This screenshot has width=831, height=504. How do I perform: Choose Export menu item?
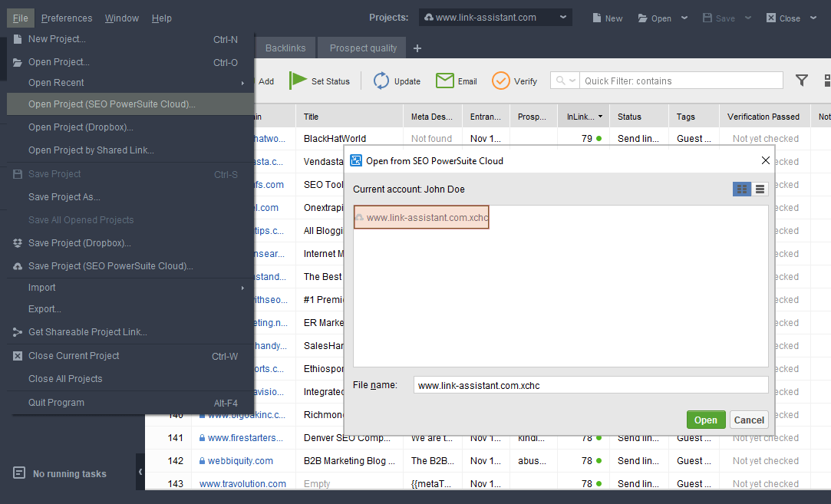tap(130, 309)
